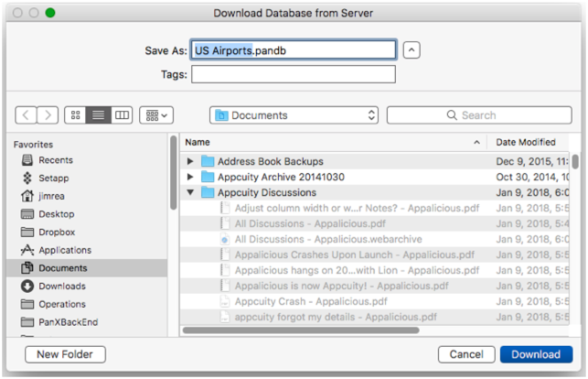This screenshot has height=379, width=588.
Task: Select Applications in the Favorites sidebar
Action: (64, 250)
